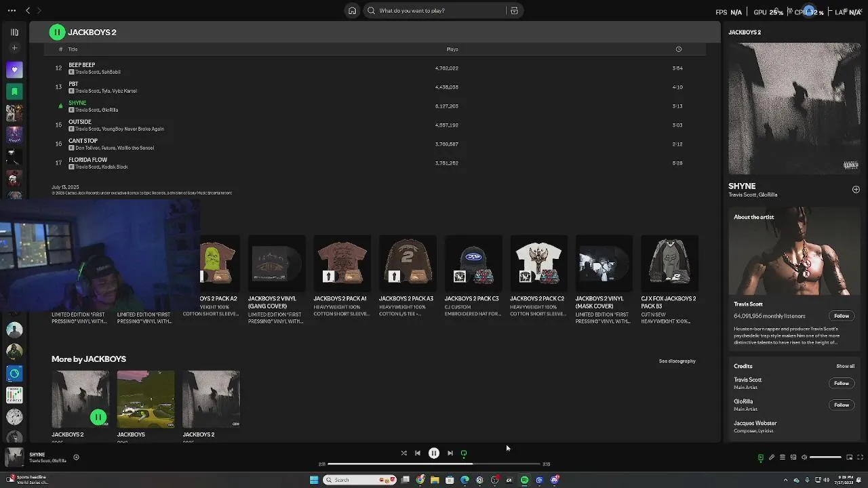Select track 16 CANT STOP
868x488 pixels.
coord(374,144)
